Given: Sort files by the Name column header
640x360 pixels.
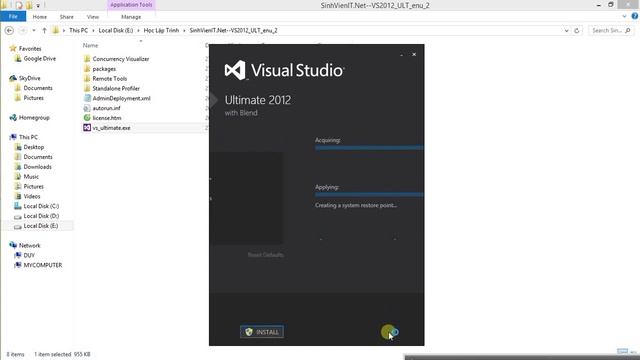Looking at the screenshot, I should 90,45.
